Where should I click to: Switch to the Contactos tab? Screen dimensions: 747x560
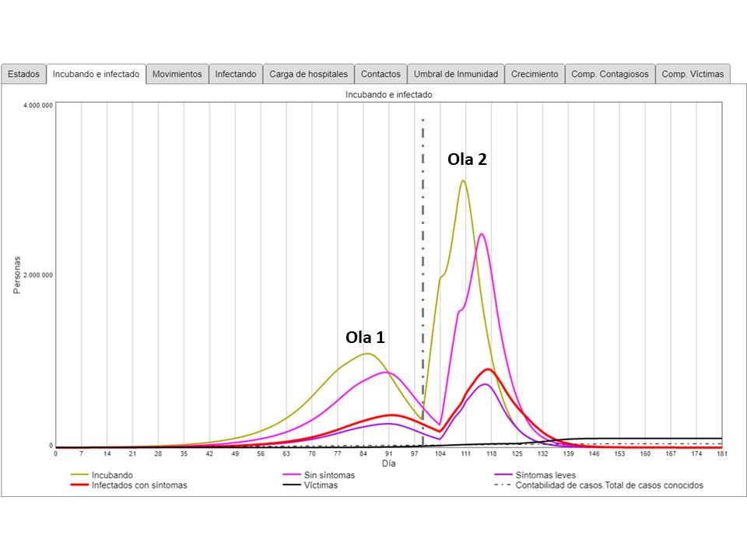point(381,74)
